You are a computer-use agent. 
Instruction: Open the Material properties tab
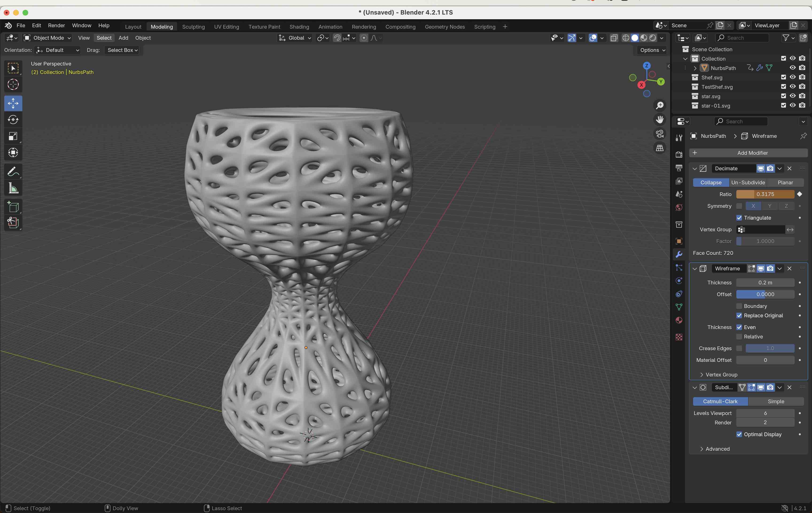click(679, 320)
